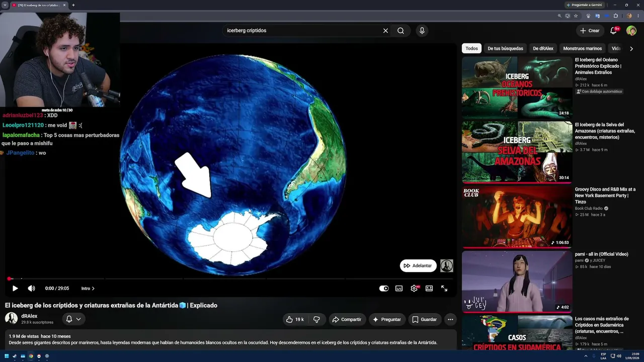Save the video with Guardar
Screen dimensions: 644x362
[x=424, y=319]
